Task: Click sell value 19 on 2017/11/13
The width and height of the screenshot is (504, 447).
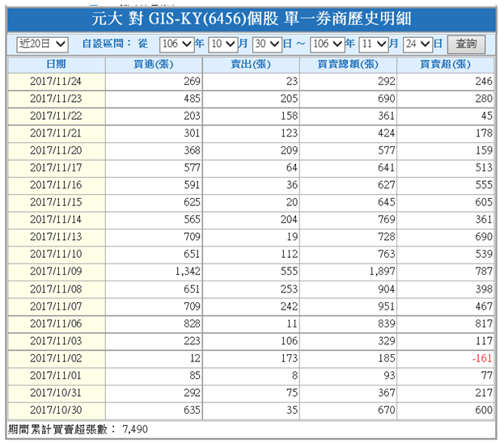Action: click(292, 238)
